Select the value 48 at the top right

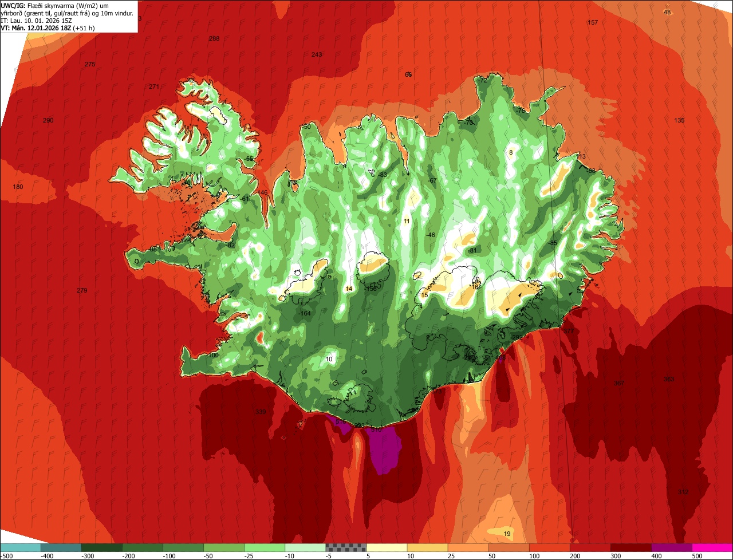[667, 12]
